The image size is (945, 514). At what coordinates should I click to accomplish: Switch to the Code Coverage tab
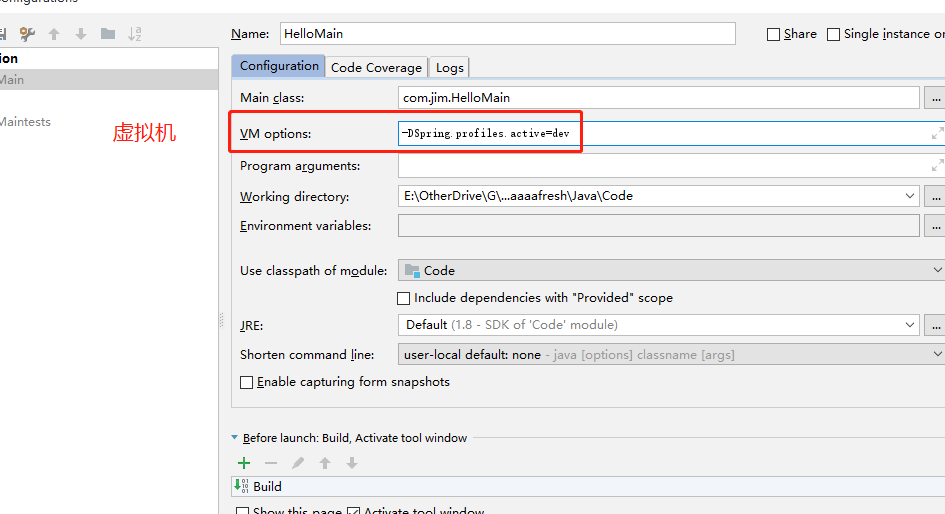(376, 67)
